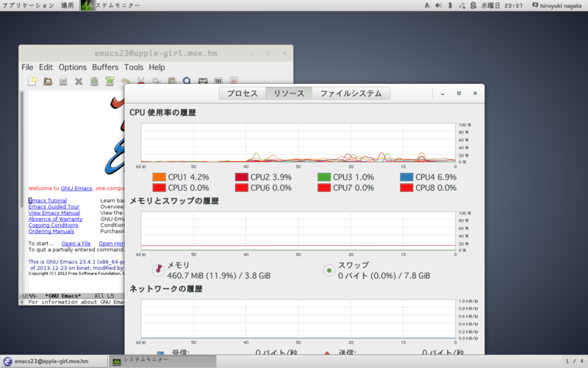Click the Bluetooth icon in top panel

pyautogui.click(x=450, y=5)
